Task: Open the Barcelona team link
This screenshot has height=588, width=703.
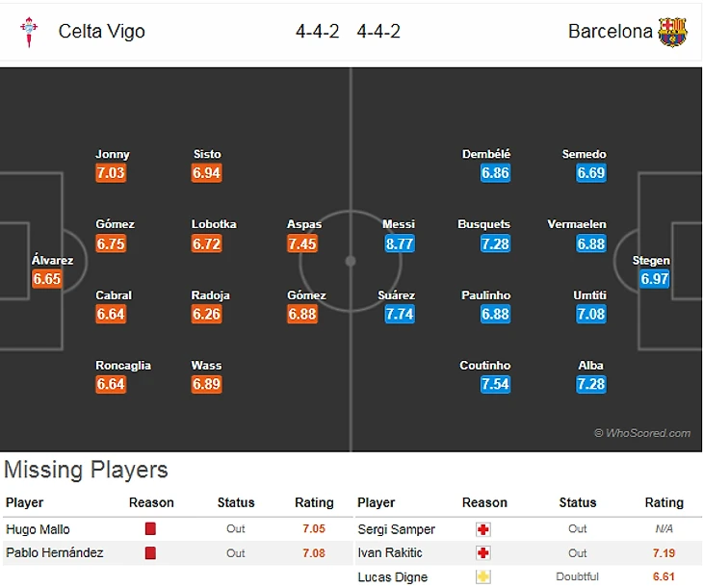Action: [x=610, y=32]
